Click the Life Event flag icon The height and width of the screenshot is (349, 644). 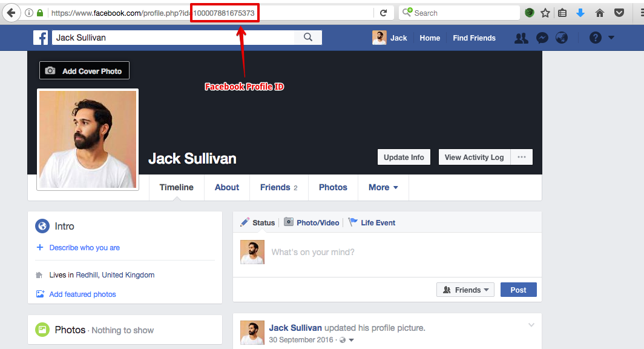(x=353, y=222)
